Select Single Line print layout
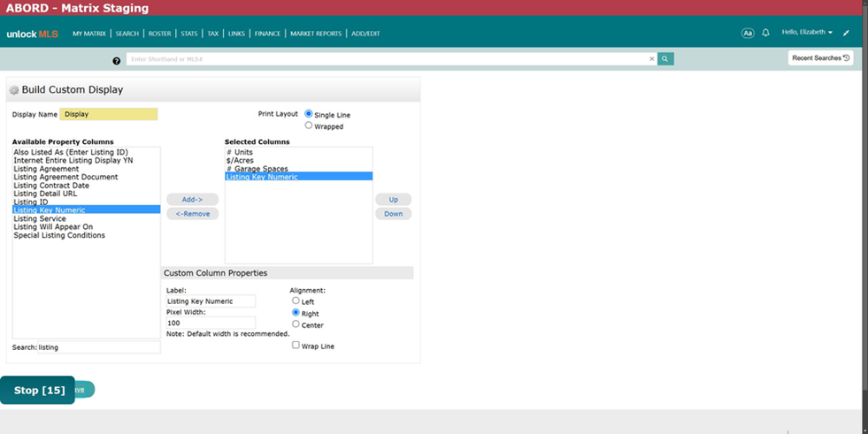 308,113
